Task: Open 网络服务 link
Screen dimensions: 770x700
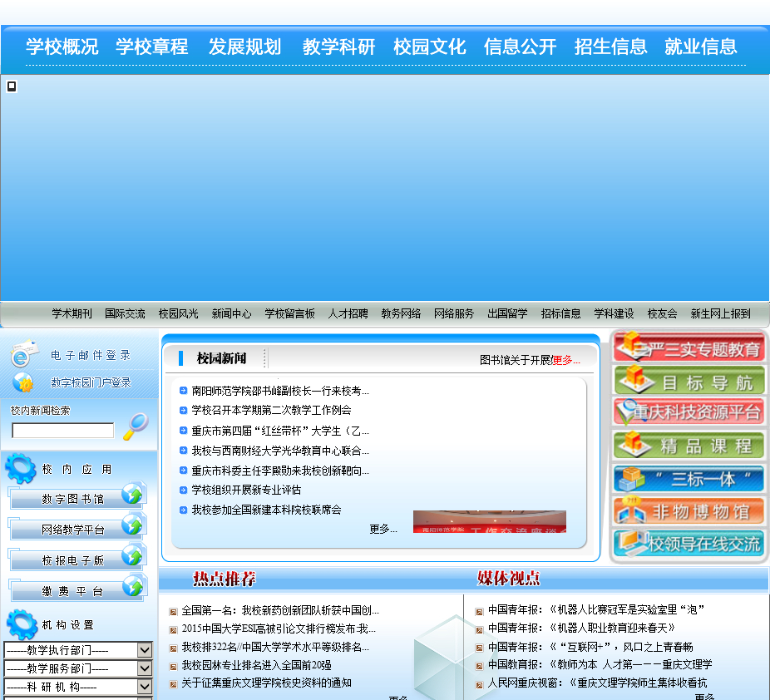Action: [x=454, y=313]
